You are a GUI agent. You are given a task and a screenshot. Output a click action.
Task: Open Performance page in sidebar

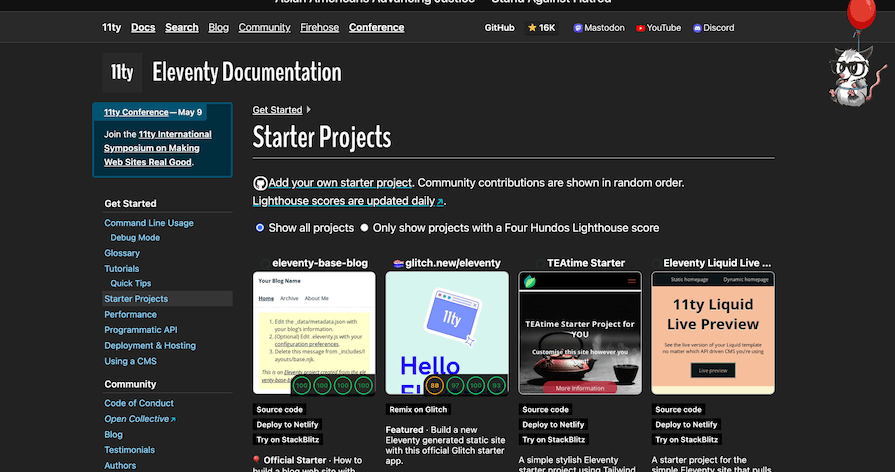pyautogui.click(x=130, y=314)
